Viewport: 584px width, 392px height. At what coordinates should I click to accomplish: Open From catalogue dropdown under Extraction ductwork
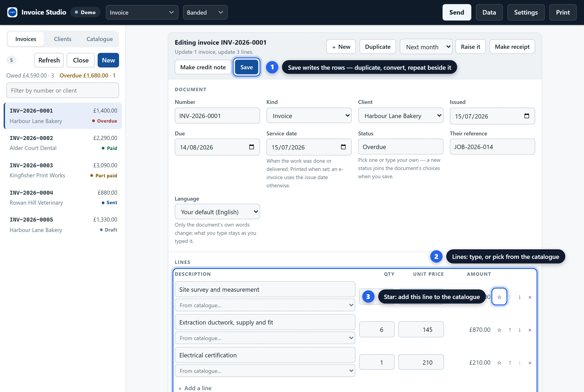[265, 338]
